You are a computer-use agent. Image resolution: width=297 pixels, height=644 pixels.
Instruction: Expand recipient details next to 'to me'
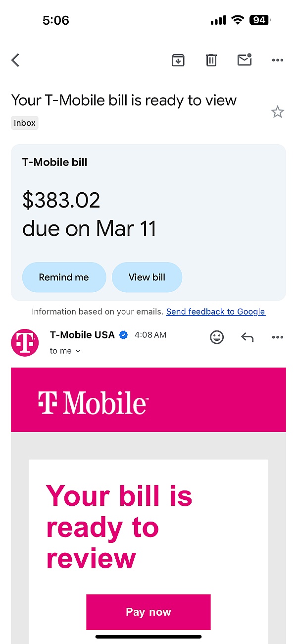pos(78,351)
